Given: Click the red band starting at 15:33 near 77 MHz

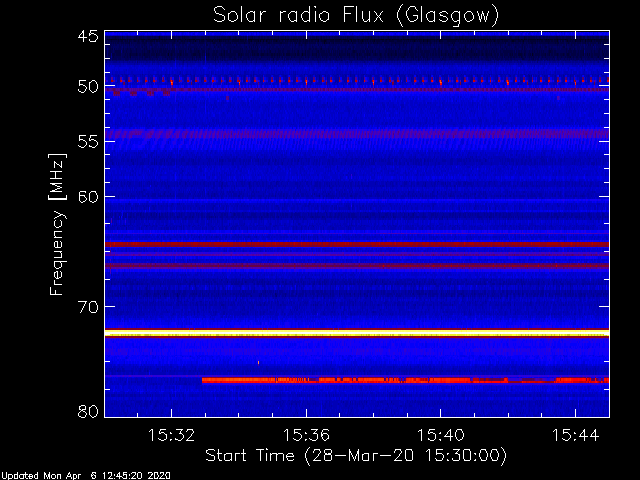Looking at the screenshot, I should [405, 380].
